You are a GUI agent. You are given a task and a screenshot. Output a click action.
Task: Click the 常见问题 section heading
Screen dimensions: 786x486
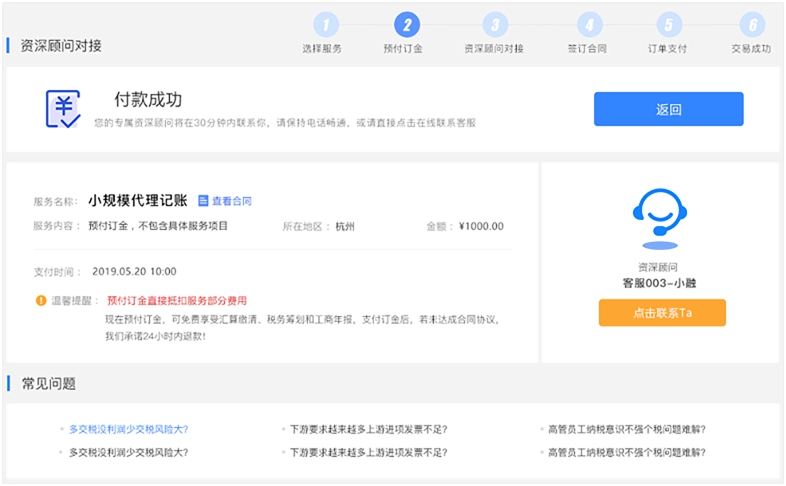coord(49,384)
